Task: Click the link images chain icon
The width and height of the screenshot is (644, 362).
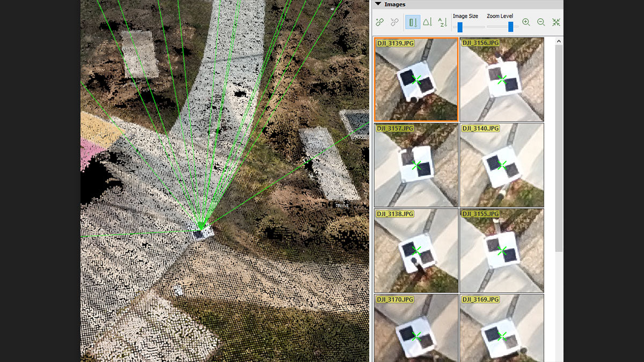Action: pos(379,22)
